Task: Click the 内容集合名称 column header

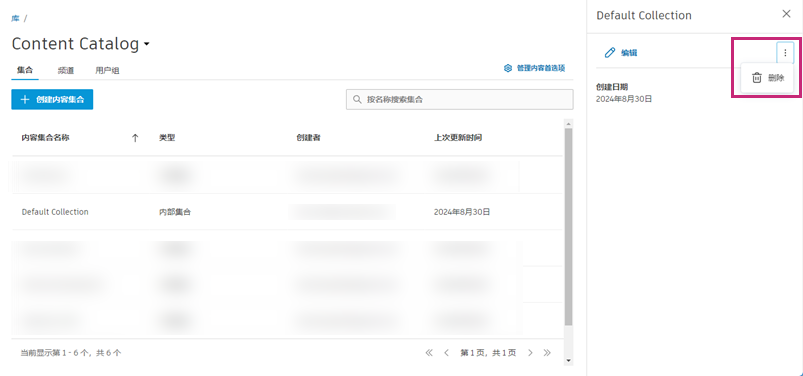Action: (x=46, y=138)
